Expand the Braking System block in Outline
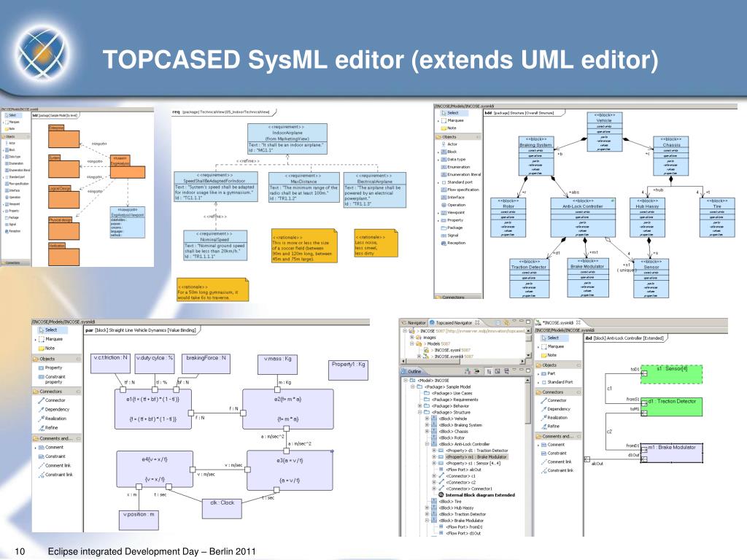Screen dimensions: 747x560 (x=427, y=425)
